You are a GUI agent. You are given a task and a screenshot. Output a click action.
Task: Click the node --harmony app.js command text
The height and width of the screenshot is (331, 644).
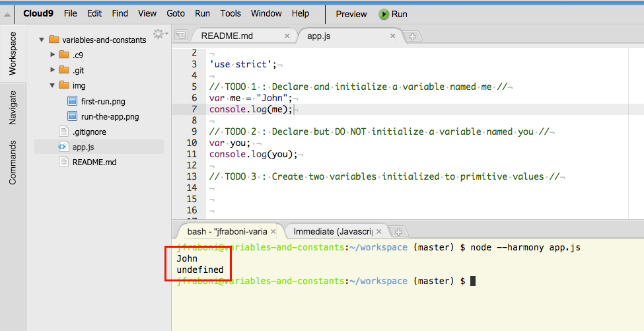tap(526, 247)
